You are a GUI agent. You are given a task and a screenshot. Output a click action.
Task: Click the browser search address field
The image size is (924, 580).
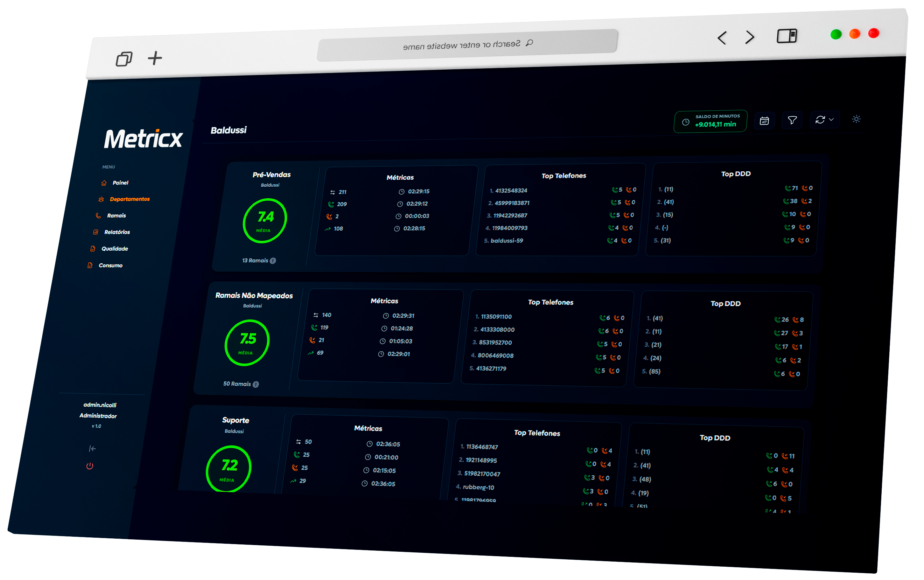[467, 45]
